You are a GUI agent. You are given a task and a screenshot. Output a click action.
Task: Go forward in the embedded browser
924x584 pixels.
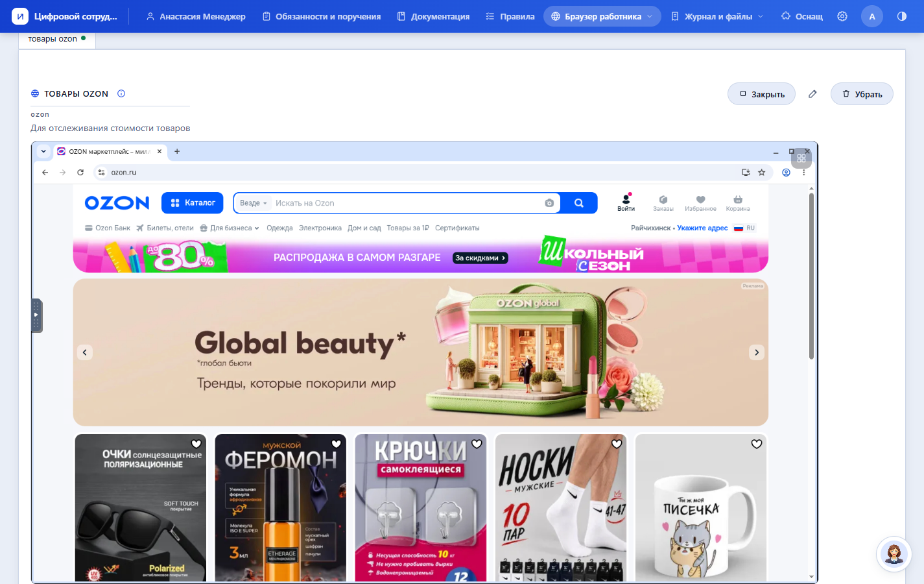coord(62,173)
